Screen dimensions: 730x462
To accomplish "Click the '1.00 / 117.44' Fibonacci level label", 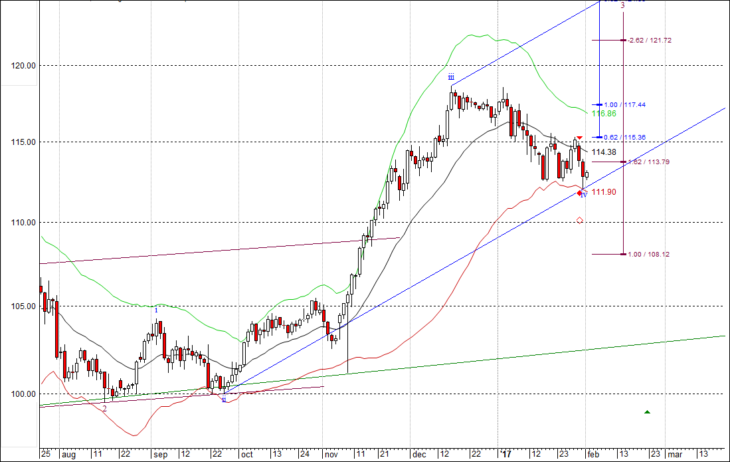I will [625, 105].
